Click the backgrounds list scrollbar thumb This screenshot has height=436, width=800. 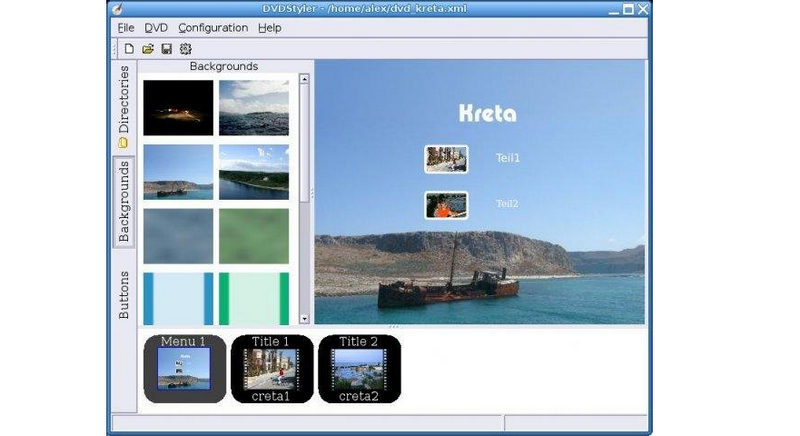304,143
